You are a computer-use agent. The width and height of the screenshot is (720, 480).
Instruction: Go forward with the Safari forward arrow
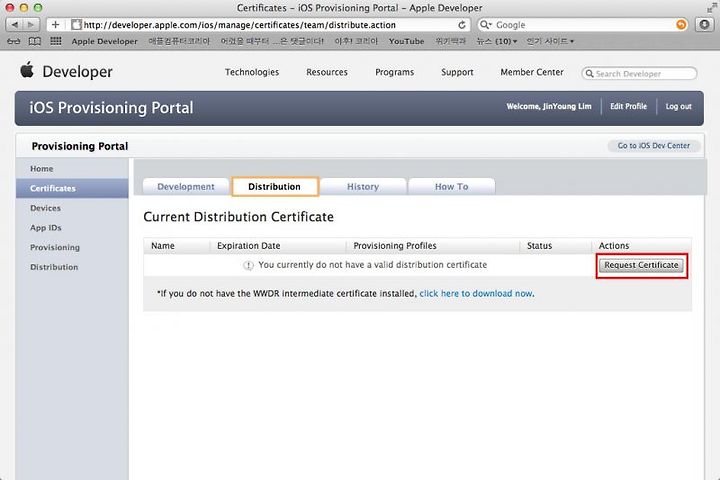31,24
